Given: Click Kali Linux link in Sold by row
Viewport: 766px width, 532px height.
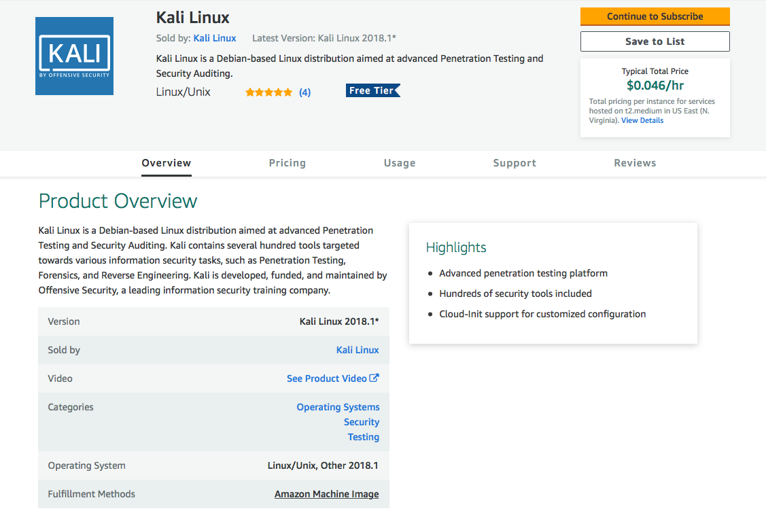Looking at the screenshot, I should click(358, 350).
